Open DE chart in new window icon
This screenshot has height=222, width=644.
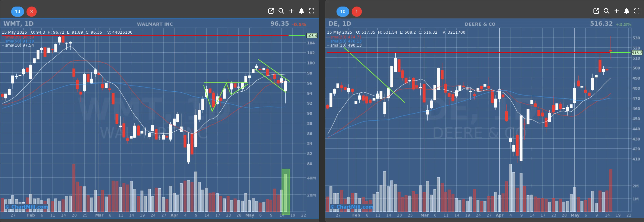[x=596, y=11]
